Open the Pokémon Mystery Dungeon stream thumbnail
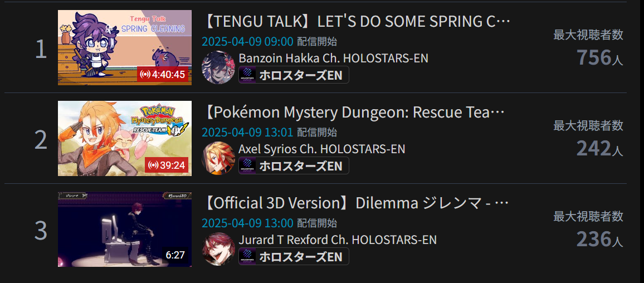Image resolution: width=644 pixels, height=283 pixels. tap(124, 138)
